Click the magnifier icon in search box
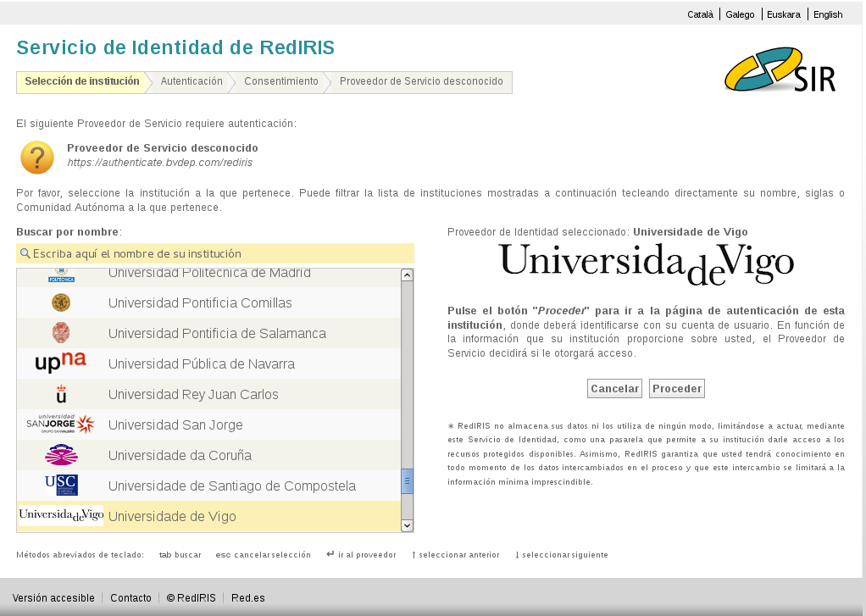Screen dimensions: 866x616 click(x=25, y=253)
